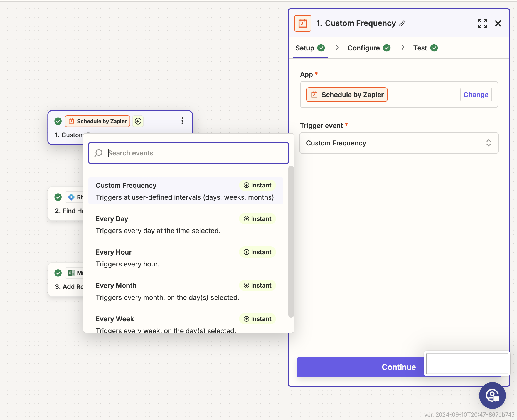Click the Schedule by Zapier icon in panel header
Viewport: 517px width, 420px height.
[303, 23]
